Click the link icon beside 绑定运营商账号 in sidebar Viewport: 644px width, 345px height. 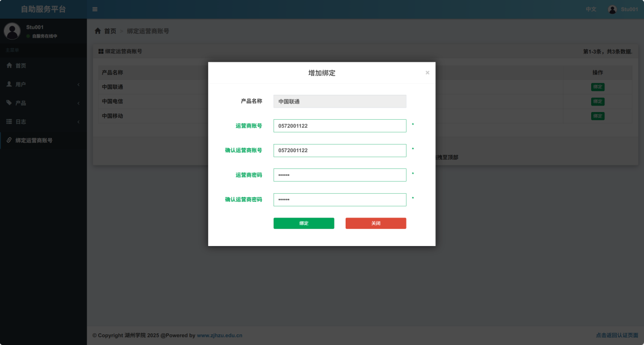pos(9,140)
